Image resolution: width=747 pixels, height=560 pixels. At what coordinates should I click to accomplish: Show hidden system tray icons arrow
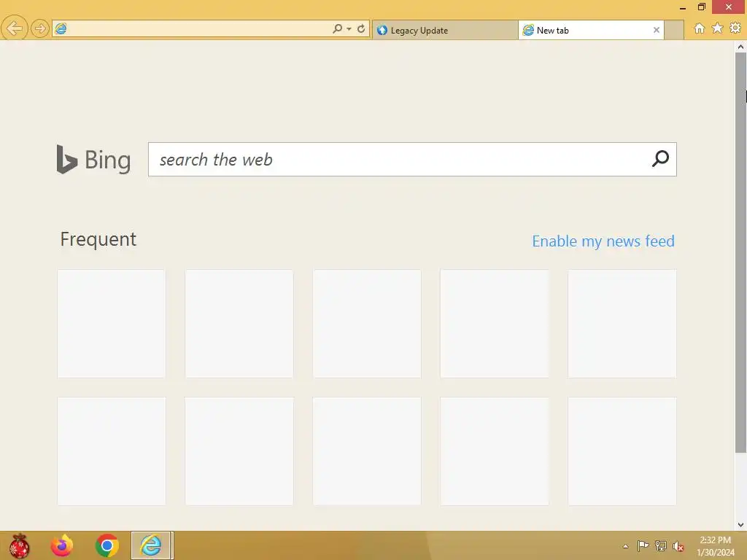(625, 546)
